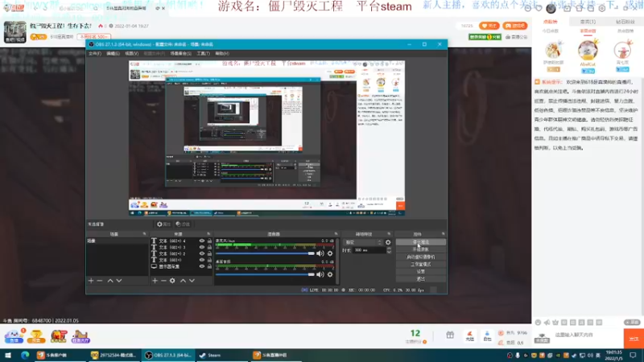Lock the 文本 (GDI+) 3 source
The width and height of the screenshot is (644, 362).
(x=209, y=247)
